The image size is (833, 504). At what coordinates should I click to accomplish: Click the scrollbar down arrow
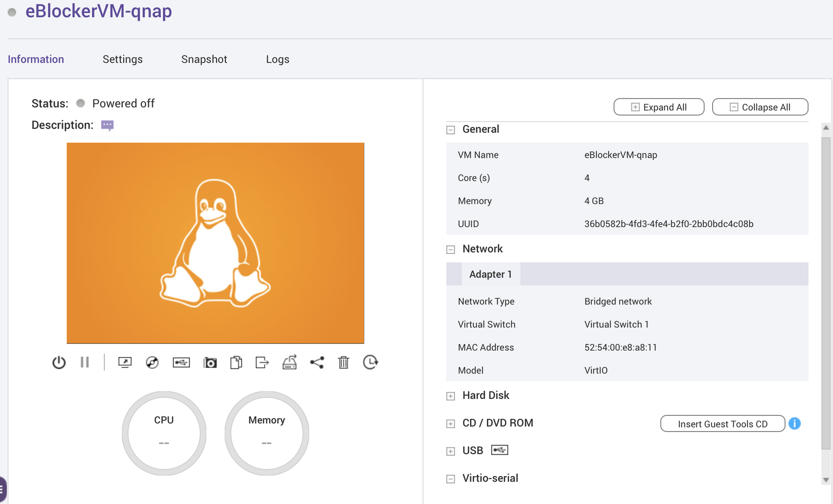point(826,480)
